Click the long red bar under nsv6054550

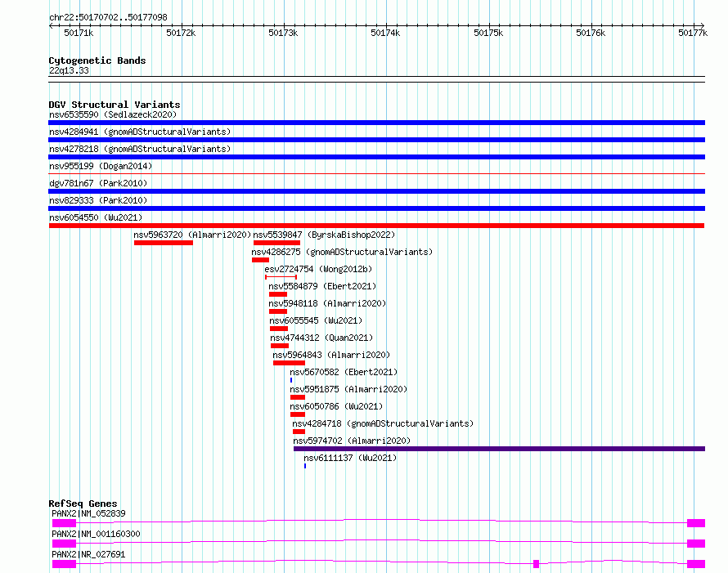tap(376, 226)
